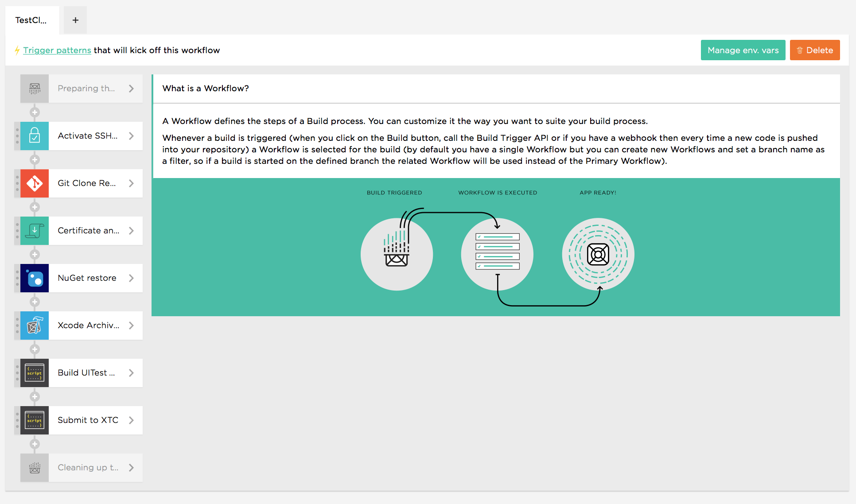The height and width of the screenshot is (504, 856).
Task: Select the Xcode Archive hammer icon
Action: click(35, 326)
